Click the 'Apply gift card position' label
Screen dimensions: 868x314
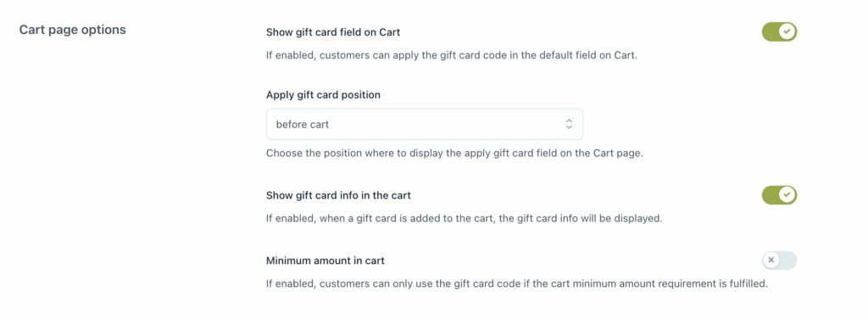pos(323,95)
